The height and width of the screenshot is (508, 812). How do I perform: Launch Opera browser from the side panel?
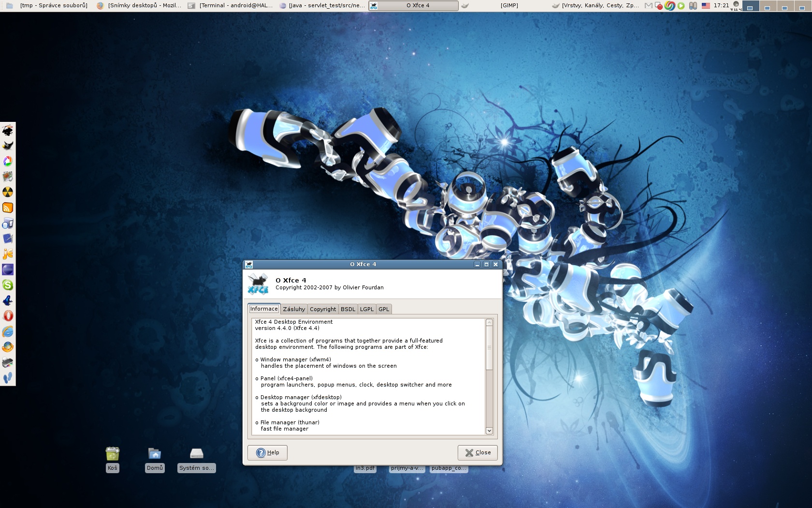pos(8,316)
